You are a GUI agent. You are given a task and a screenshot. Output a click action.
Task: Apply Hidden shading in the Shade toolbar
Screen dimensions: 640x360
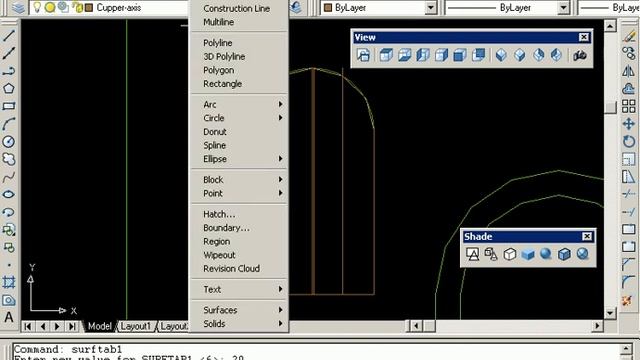pyautogui.click(x=509, y=254)
